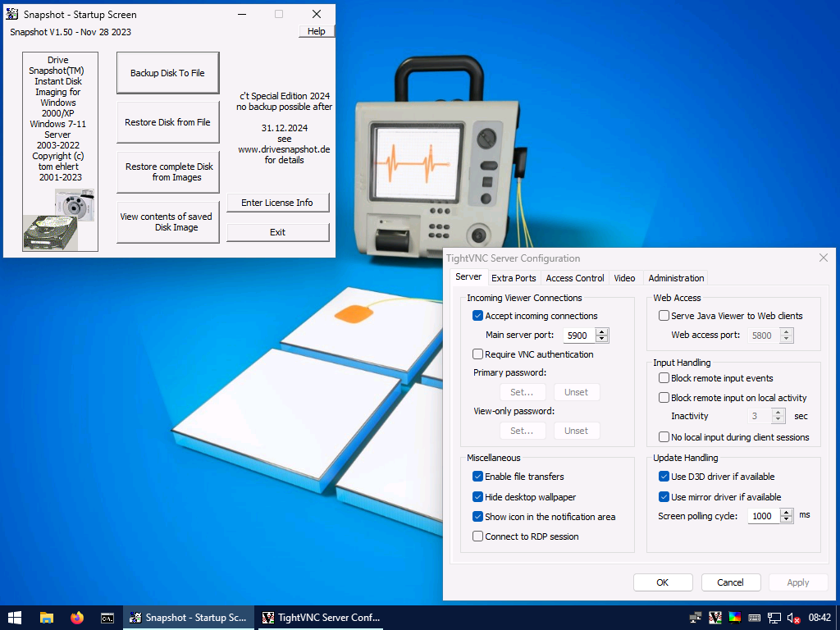
Task: Click the muted speaker tray icon
Action: 793,618
